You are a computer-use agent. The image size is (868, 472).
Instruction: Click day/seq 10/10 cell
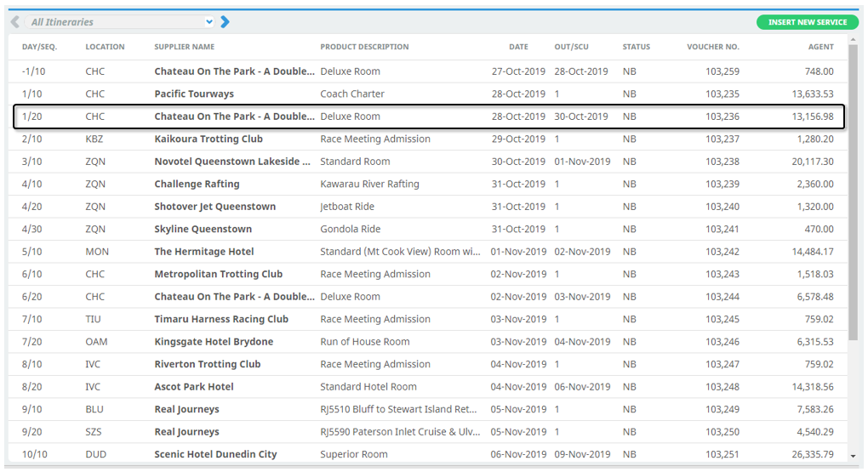pos(35,454)
